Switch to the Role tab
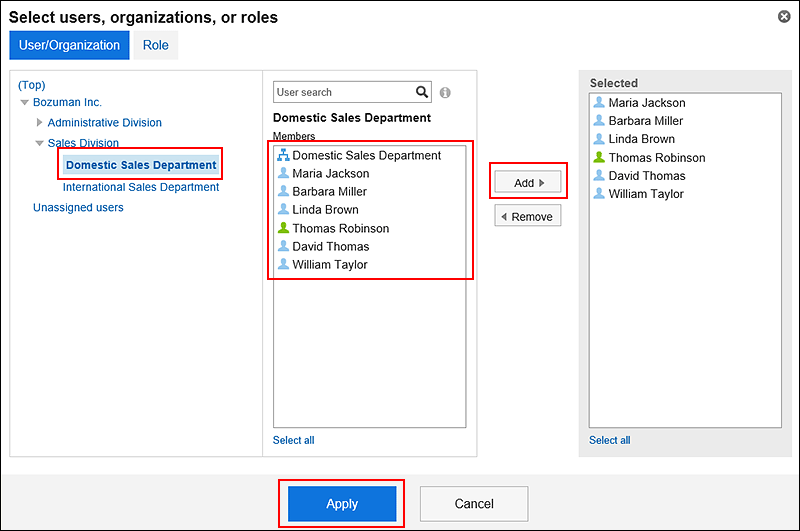The height and width of the screenshot is (531, 800). [156, 45]
